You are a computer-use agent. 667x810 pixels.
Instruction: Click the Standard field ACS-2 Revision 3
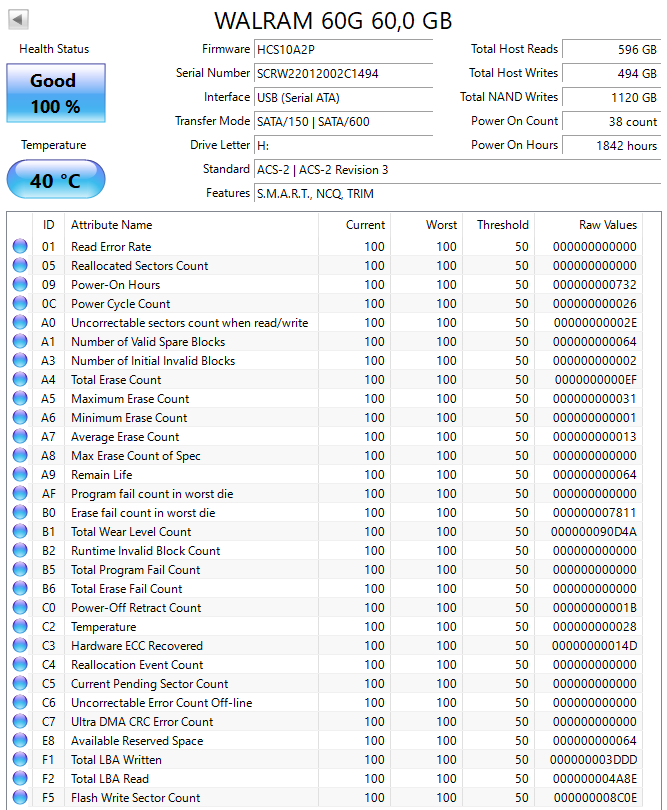coord(457,169)
